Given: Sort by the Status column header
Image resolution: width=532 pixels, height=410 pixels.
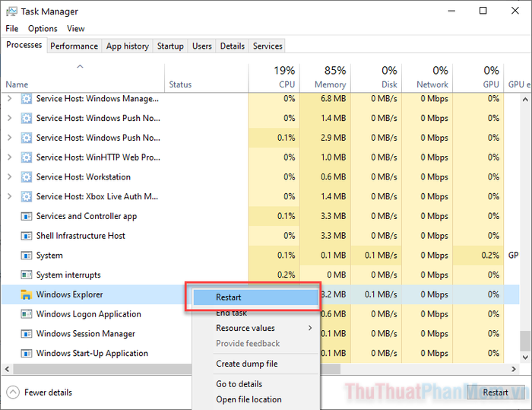Looking at the screenshot, I should pyautogui.click(x=206, y=78).
